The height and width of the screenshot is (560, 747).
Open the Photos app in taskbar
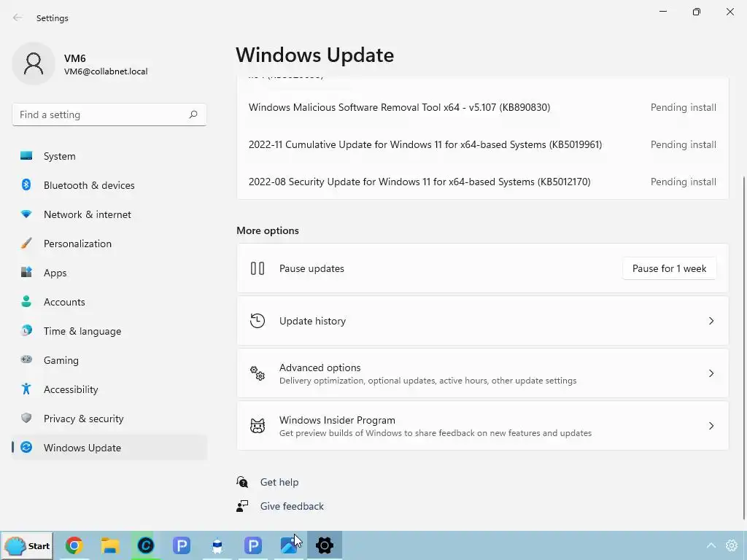(x=288, y=545)
